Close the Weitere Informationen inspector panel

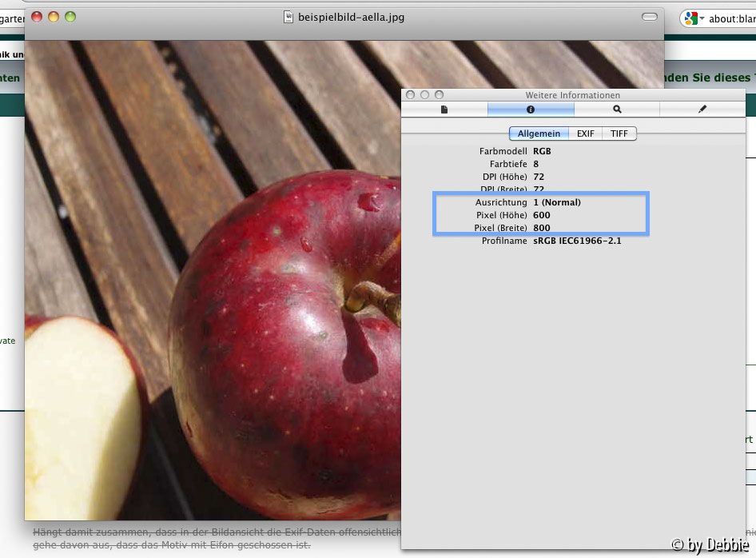click(x=411, y=95)
